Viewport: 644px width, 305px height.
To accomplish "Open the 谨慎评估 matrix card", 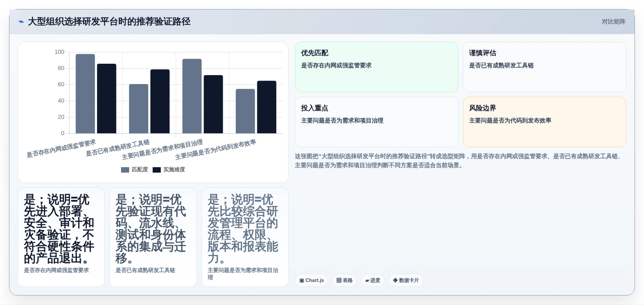I will tap(545, 67).
